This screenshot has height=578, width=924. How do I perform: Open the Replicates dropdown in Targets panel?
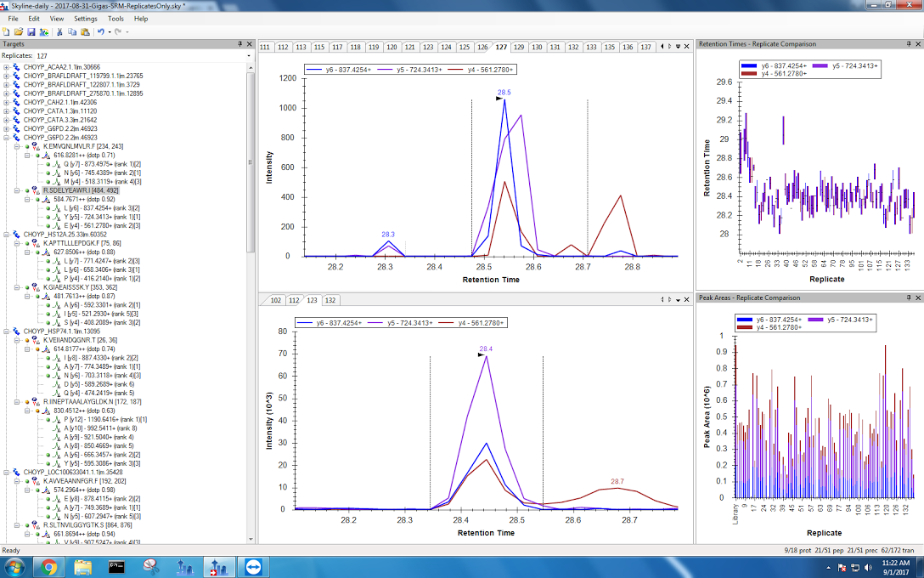248,56
